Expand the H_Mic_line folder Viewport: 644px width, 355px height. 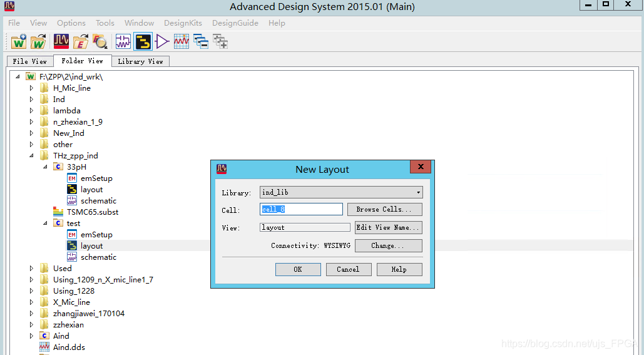(32, 88)
